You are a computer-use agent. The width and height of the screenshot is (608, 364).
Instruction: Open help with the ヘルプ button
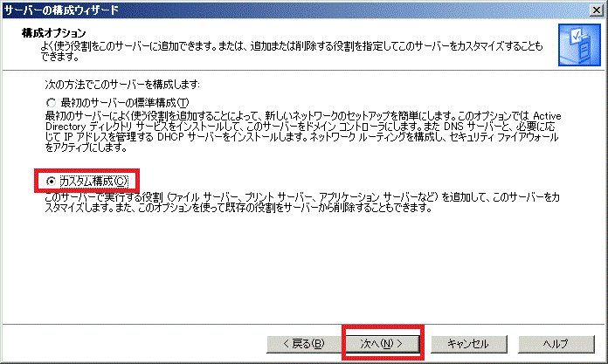coord(556,344)
